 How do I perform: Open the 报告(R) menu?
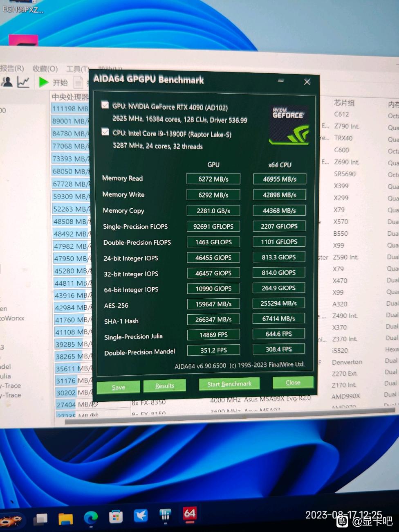click(x=12, y=68)
